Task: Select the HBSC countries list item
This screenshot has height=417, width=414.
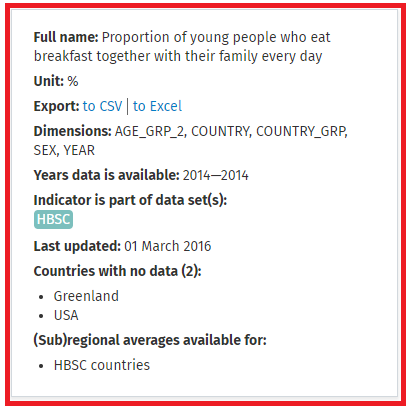Action: (x=102, y=365)
